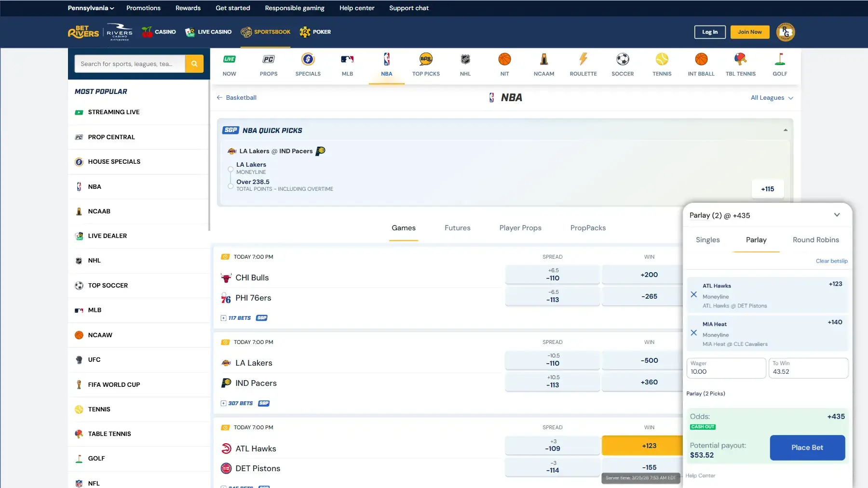The height and width of the screenshot is (488, 868).
Task: Collapse the parlay betslip chevron
Action: pyautogui.click(x=837, y=215)
